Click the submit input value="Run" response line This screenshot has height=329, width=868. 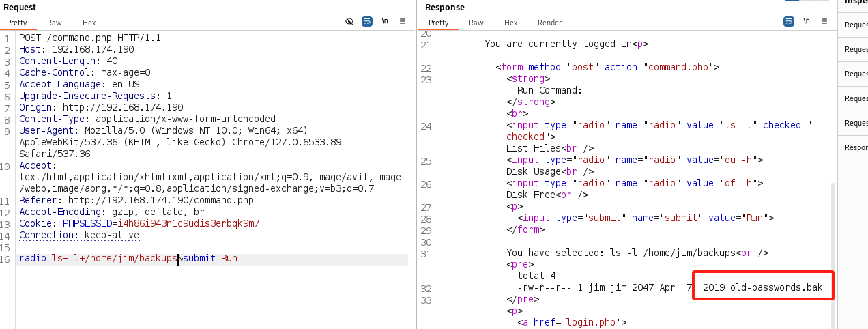coord(646,218)
